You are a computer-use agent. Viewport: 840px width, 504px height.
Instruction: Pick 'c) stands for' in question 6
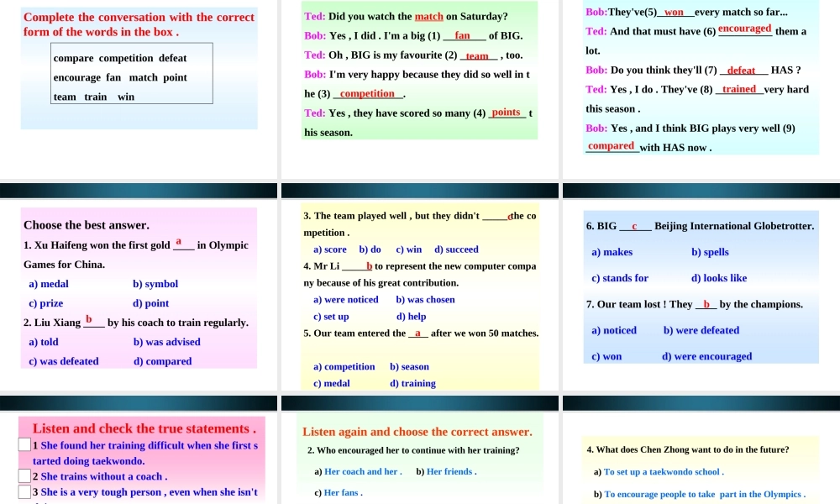pyautogui.click(x=620, y=278)
